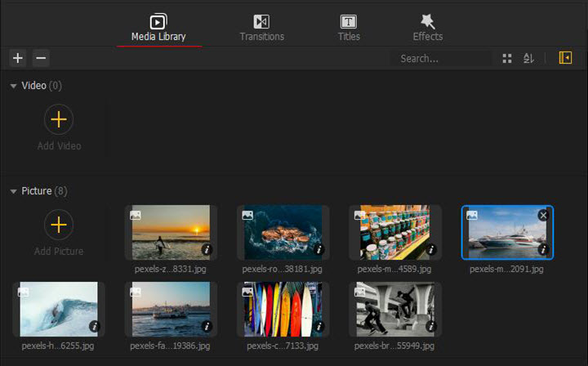Click the Effects magic wand icon
This screenshot has height=366, width=588.
click(x=427, y=21)
